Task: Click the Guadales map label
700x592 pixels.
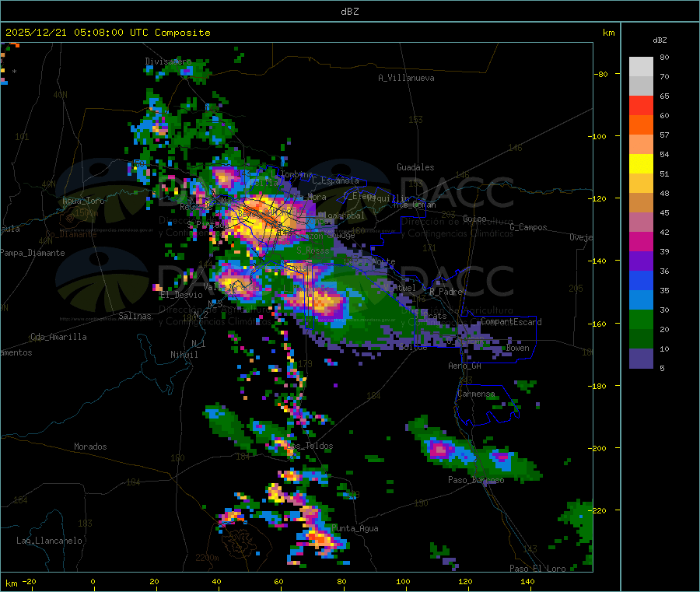Action: point(415,167)
